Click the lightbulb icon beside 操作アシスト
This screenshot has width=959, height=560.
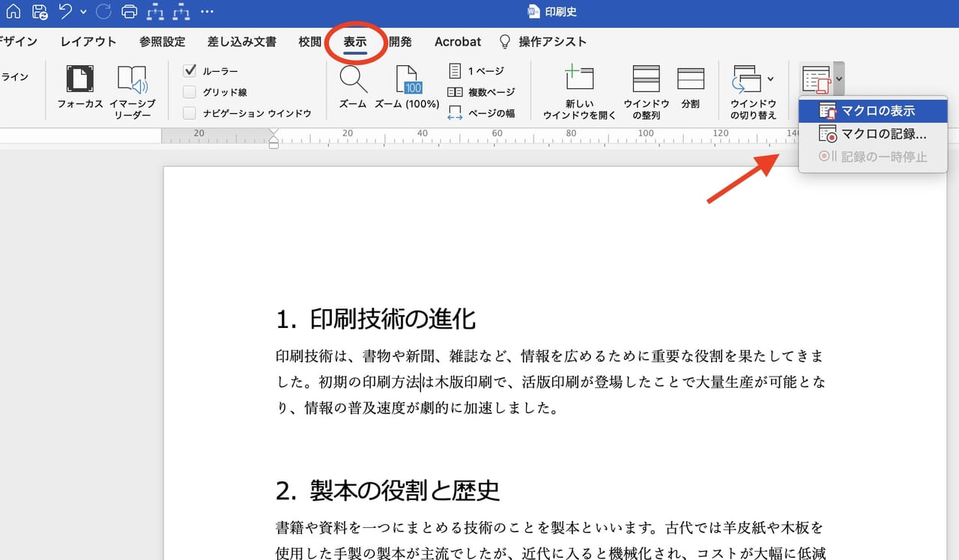[x=505, y=41]
